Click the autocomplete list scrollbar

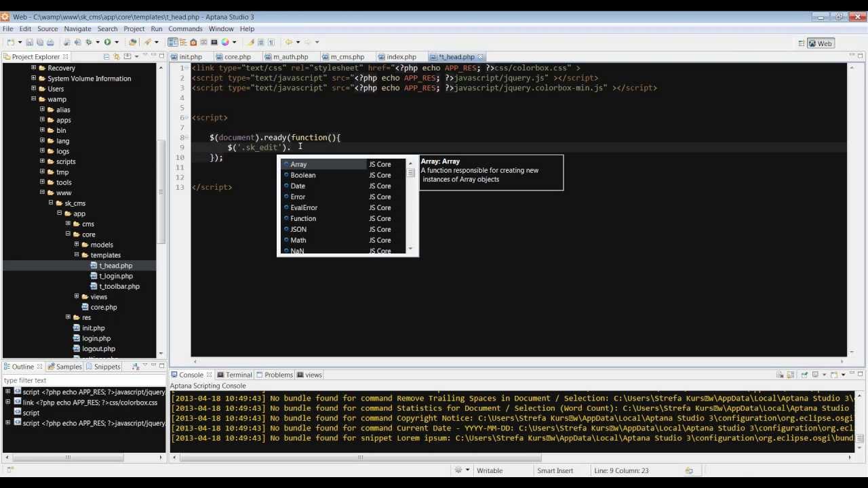pyautogui.click(x=410, y=207)
